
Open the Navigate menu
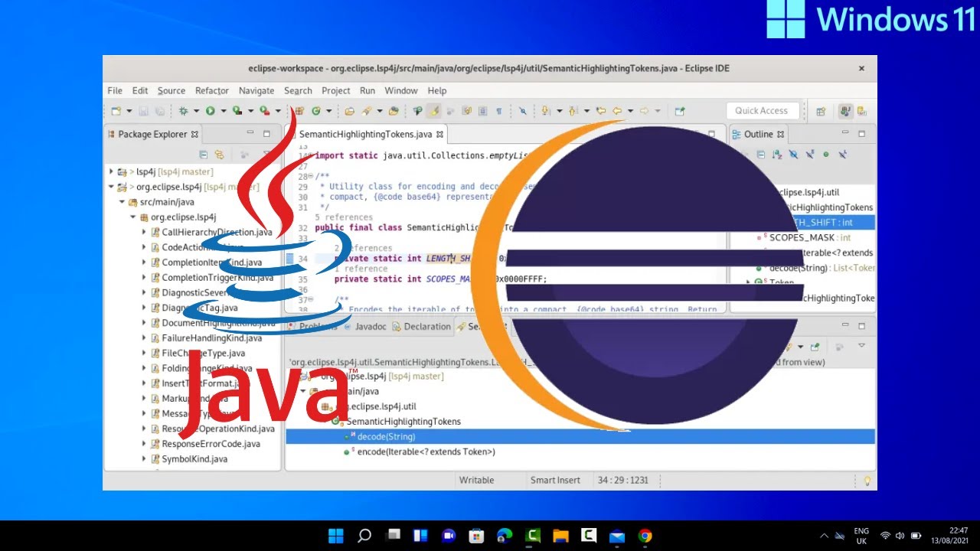coord(256,90)
